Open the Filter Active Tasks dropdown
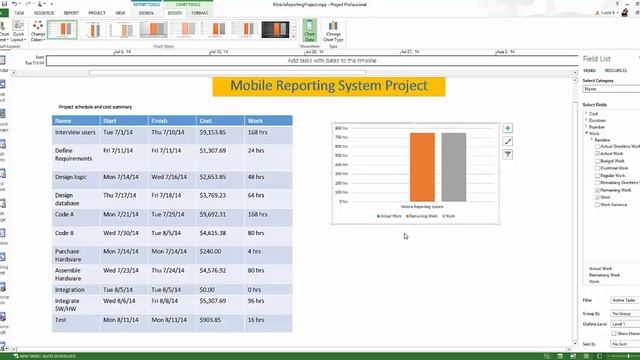 pyautogui.click(x=625, y=300)
